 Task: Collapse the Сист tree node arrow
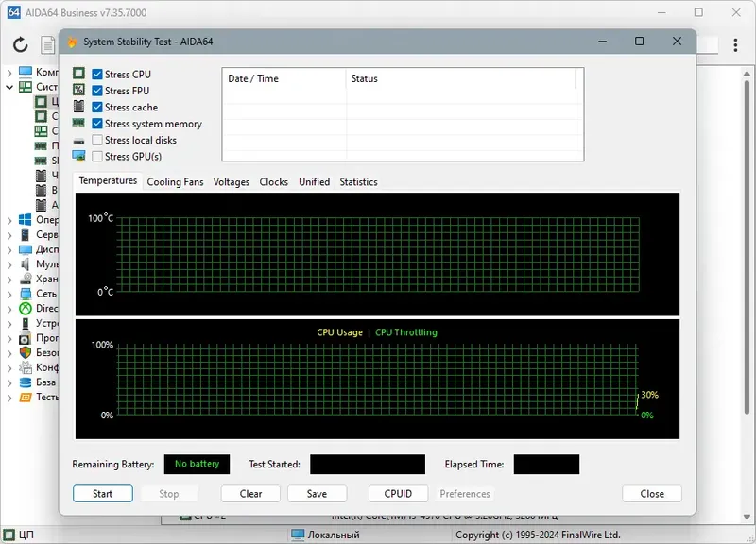pyautogui.click(x=9, y=87)
